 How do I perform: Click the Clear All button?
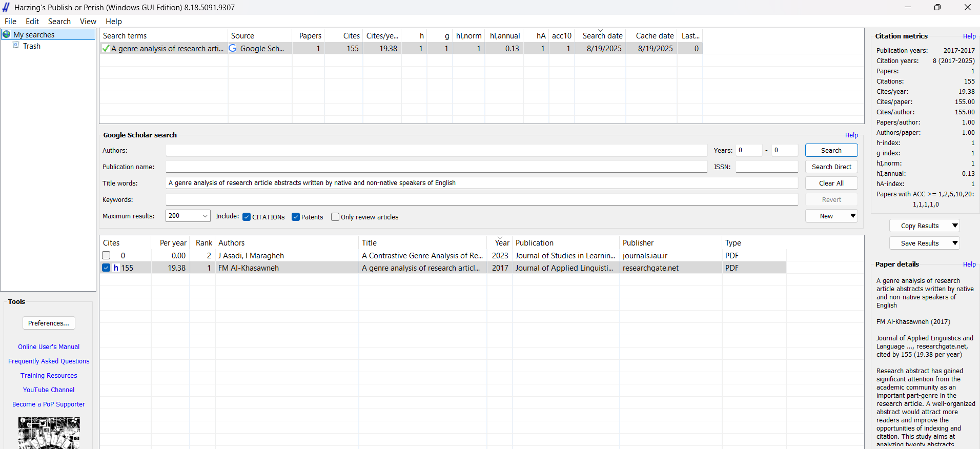click(831, 183)
